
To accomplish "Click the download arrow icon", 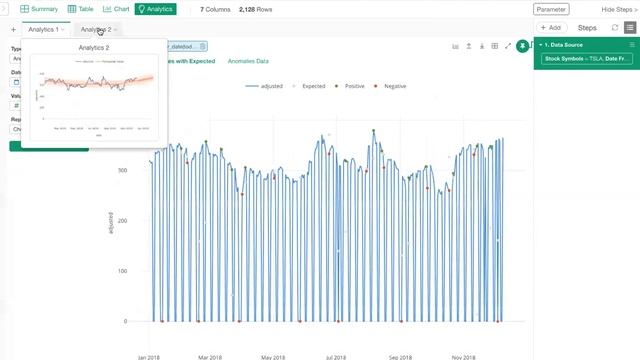I will click(x=482, y=47).
